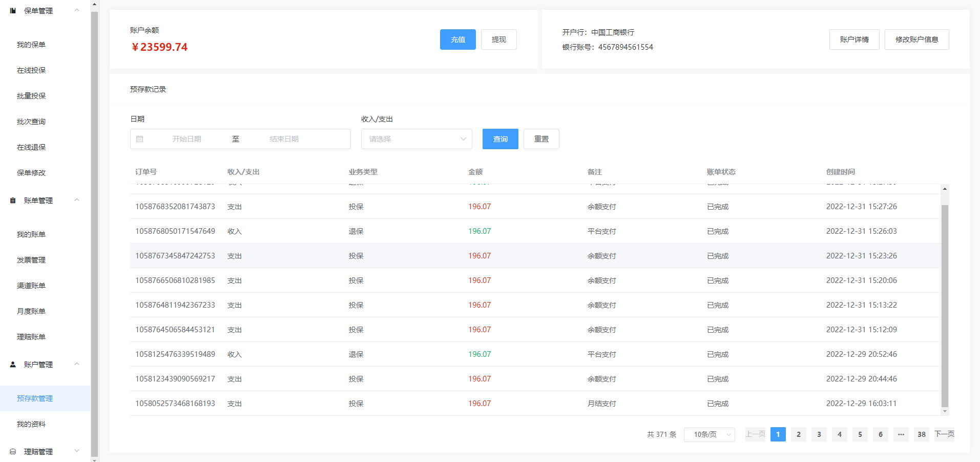Go to page 3
Image resolution: width=980 pixels, height=462 pixels.
pyautogui.click(x=819, y=434)
